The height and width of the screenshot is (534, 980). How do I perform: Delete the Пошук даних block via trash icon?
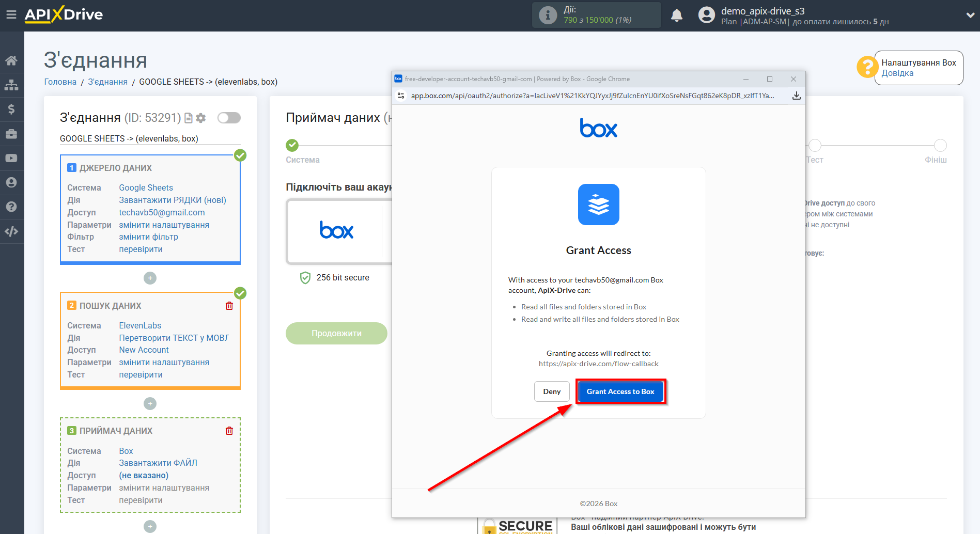[229, 306]
